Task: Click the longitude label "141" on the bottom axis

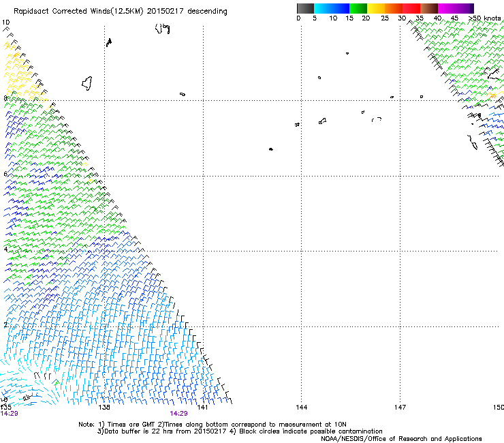Action: pyautogui.click(x=202, y=408)
